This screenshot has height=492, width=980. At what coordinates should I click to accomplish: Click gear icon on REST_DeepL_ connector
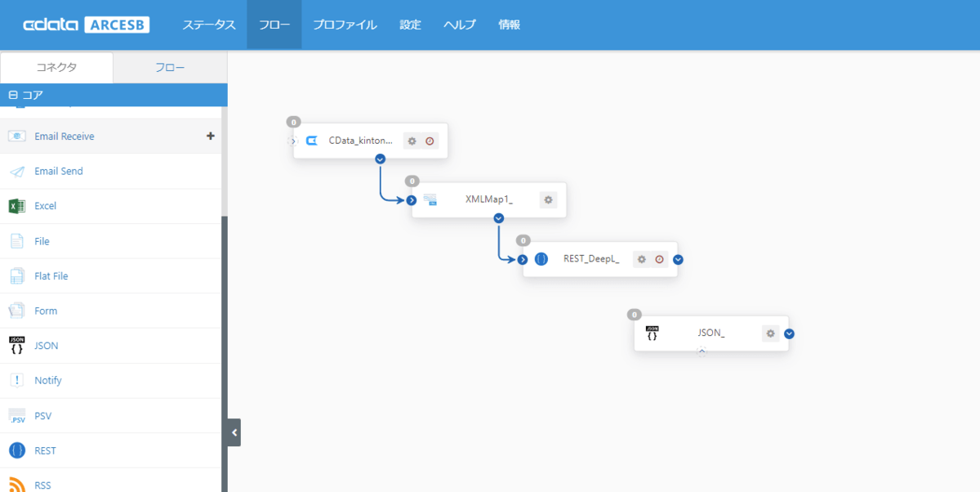coord(642,259)
